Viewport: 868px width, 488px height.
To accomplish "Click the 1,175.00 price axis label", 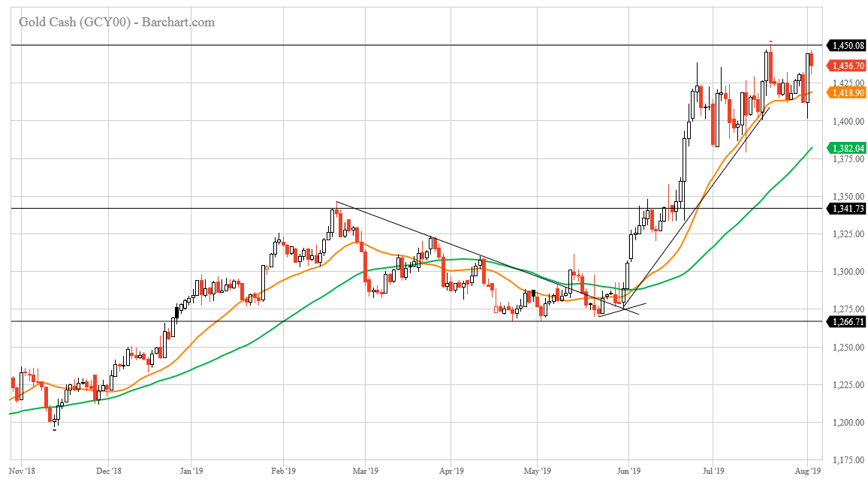I will (x=848, y=460).
